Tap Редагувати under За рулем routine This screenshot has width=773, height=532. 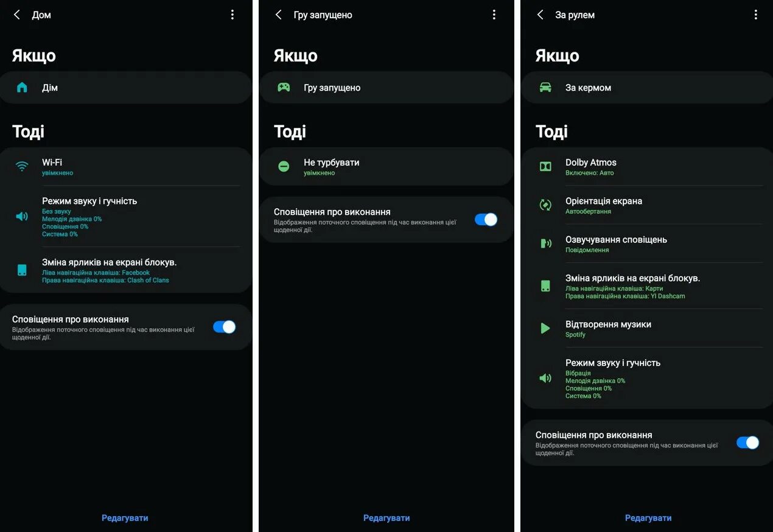648,518
